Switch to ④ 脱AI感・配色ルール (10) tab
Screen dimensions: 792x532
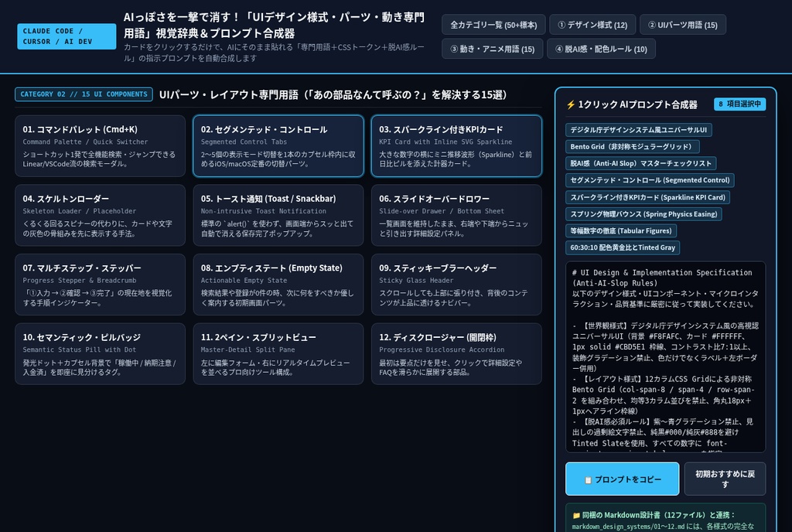point(601,49)
